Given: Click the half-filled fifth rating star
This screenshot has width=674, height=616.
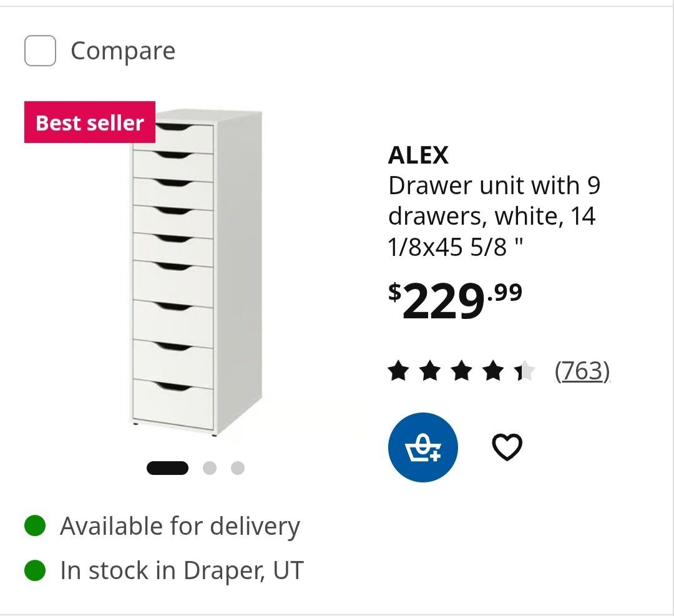Looking at the screenshot, I should pos(524,371).
